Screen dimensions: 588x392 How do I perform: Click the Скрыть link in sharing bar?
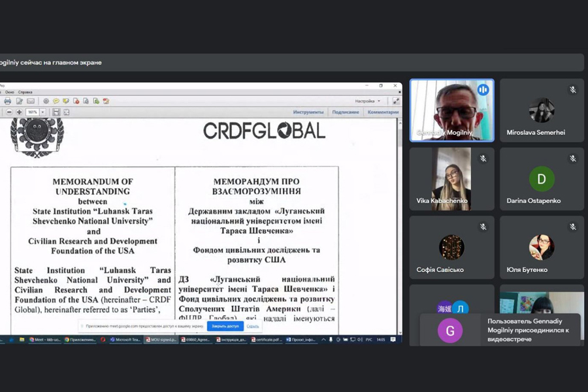(253, 326)
